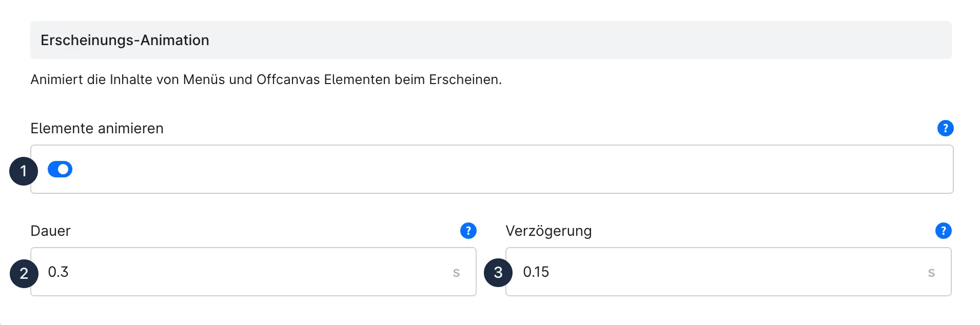980x325 pixels.
Task: Click the Verzögerung field label
Action: 548,231
